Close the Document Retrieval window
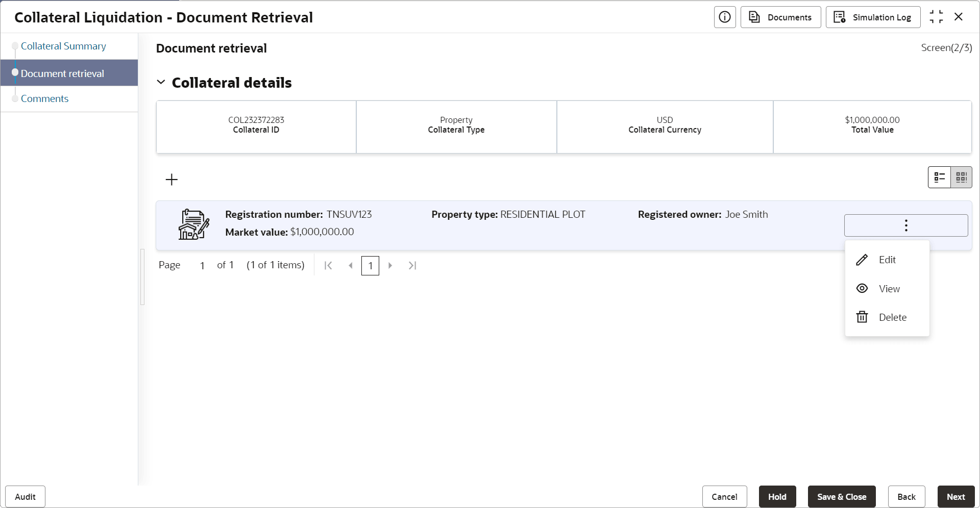 coord(959,17)
